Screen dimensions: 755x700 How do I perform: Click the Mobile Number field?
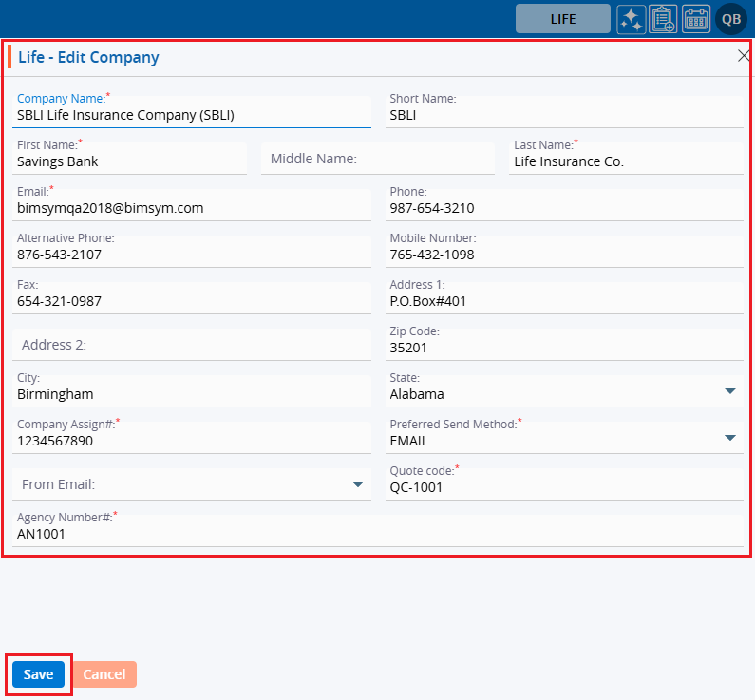pos(564,255)
